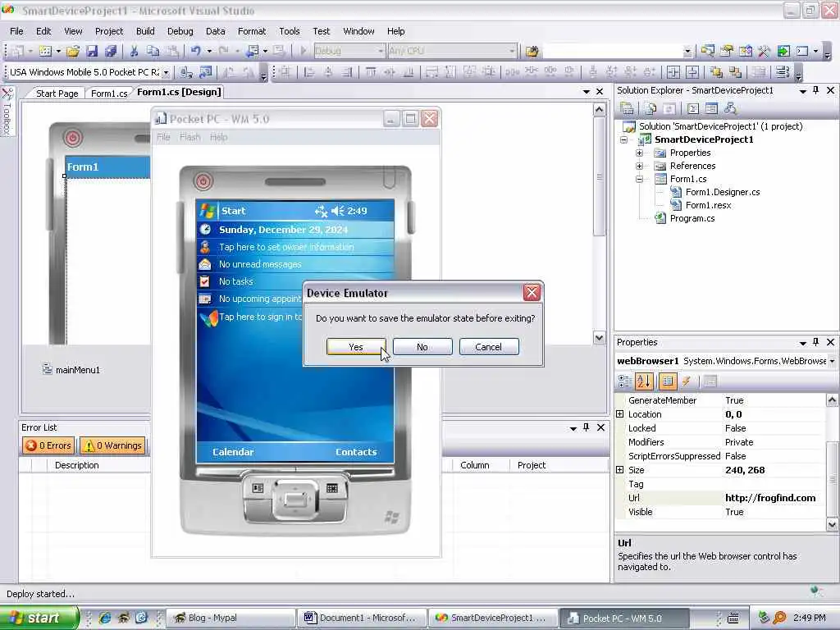The image size is (840, 630).
Task: Click the Url property value field
Action: (x=774, y=498)
